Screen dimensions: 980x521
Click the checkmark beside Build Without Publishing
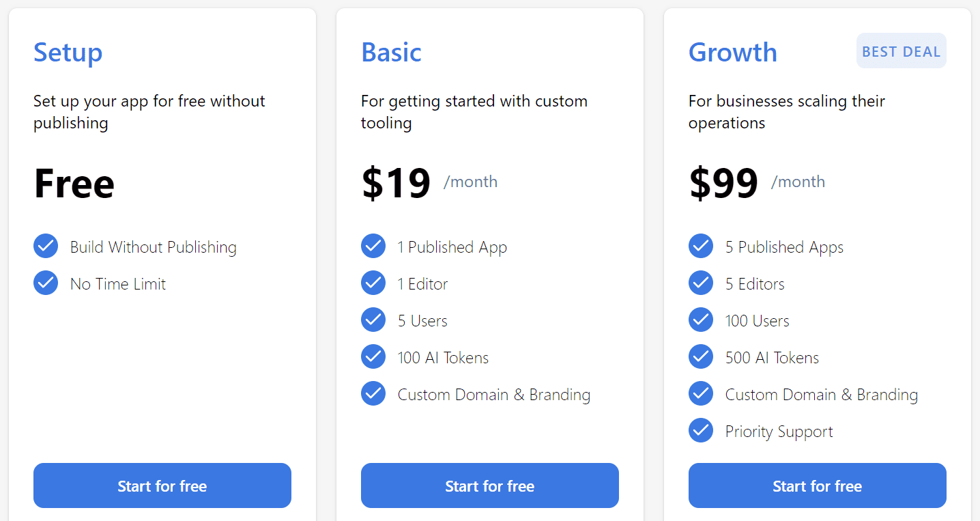(x=46, y=246)
